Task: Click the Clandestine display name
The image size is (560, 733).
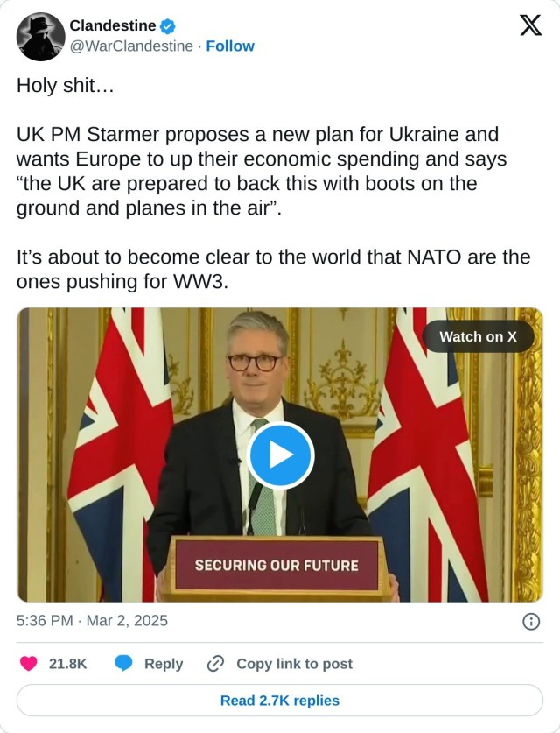Action: [112, 26]
